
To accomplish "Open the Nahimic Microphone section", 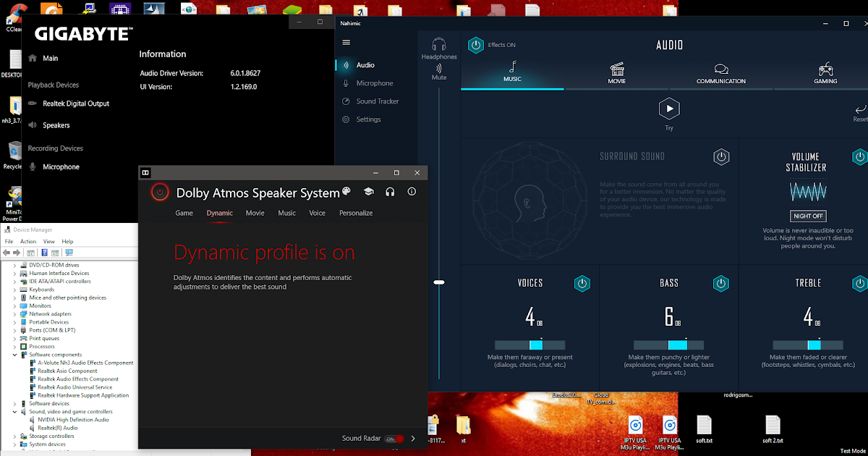I will pyautogui.click(x=367, y=83).
